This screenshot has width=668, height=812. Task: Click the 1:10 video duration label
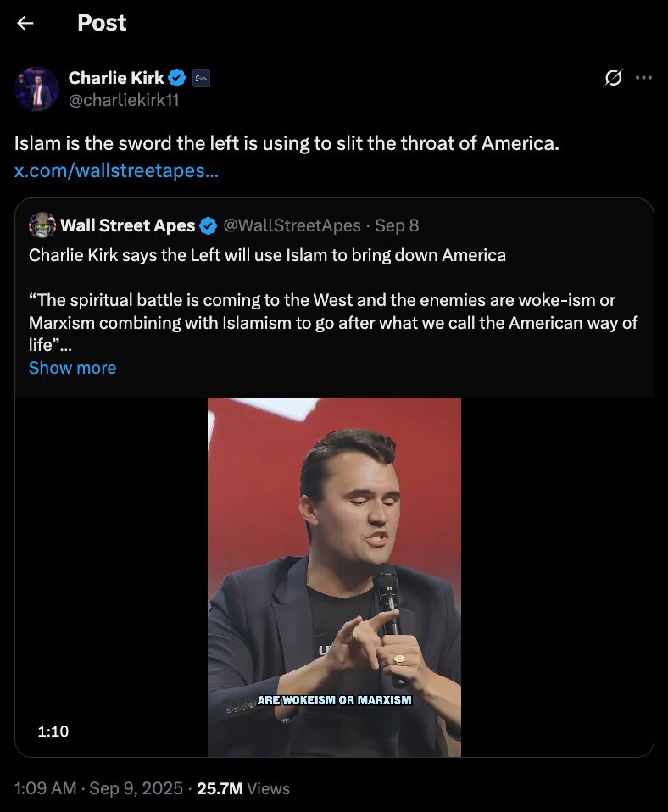(53, 731)
